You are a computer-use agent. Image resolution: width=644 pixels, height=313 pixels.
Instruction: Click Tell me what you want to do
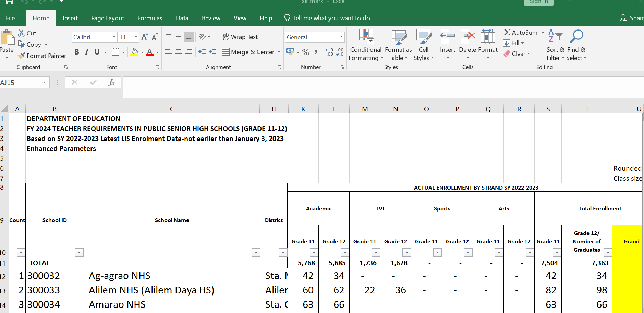tap(327, 18)
